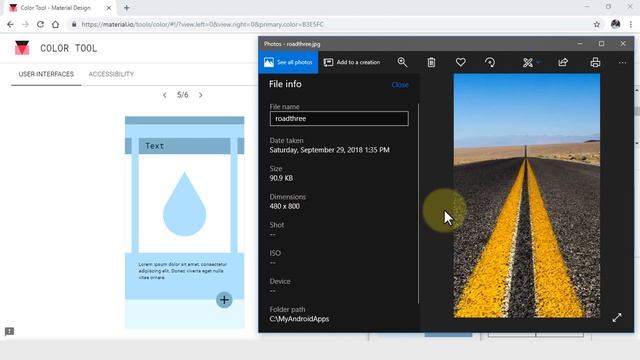This screenshot has height=360, width=640.
Task: Maximize the Photos window
Action: [601, 44]
